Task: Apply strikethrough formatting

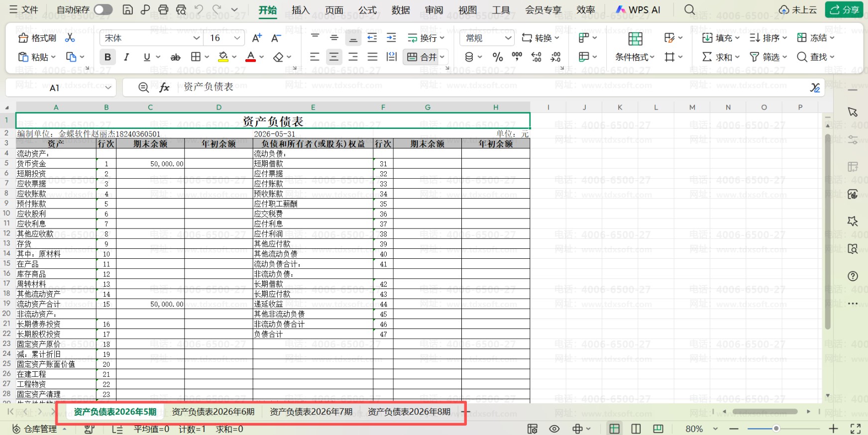Action: (x=175, y=57)
